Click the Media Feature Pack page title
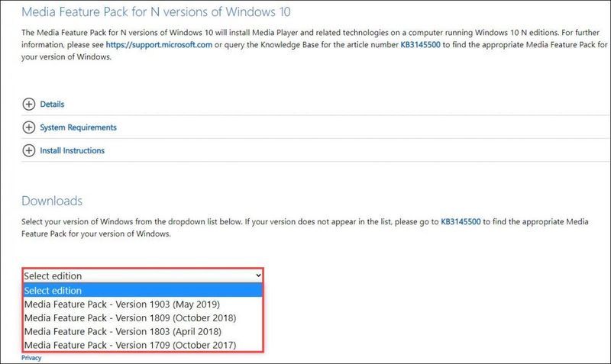The width and height of the screenshot is (611, 364). (156, 12)
